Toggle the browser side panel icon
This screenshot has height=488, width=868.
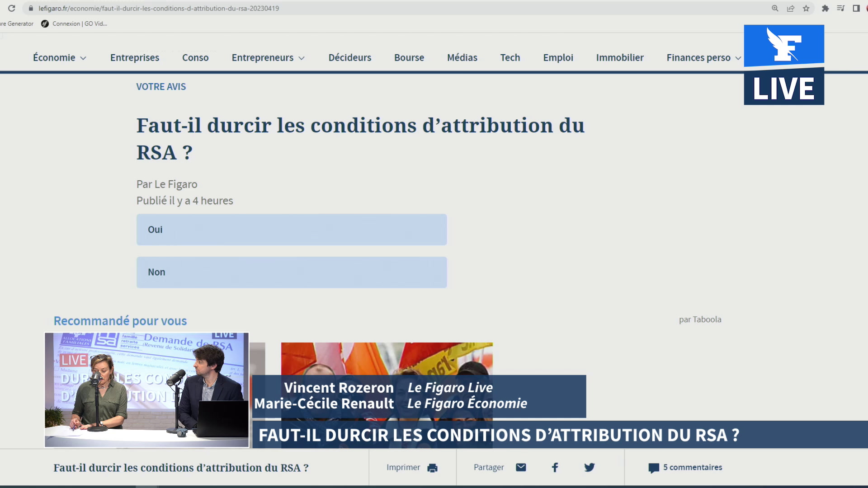(856, 8)
